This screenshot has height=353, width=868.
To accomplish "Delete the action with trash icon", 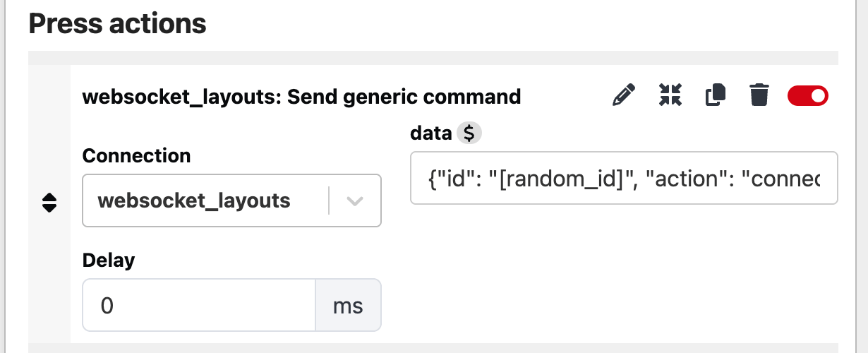I will coord(759,95).
